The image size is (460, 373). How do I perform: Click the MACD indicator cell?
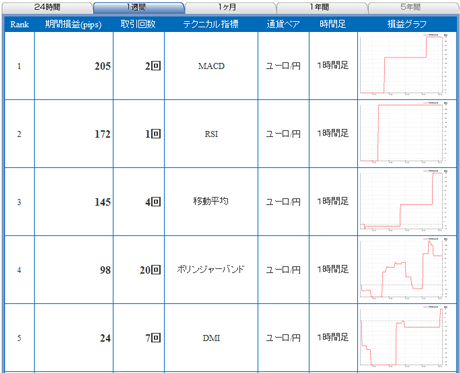(211, 66)
